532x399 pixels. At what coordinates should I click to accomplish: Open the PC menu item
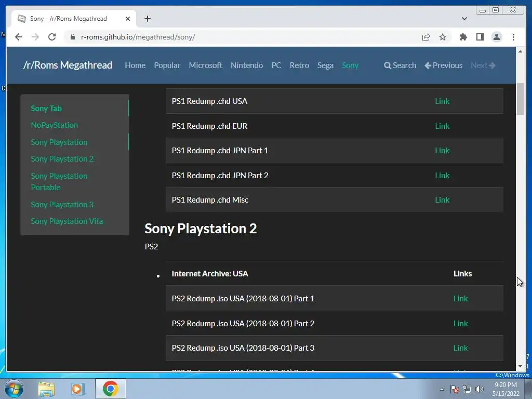[276, 65]
